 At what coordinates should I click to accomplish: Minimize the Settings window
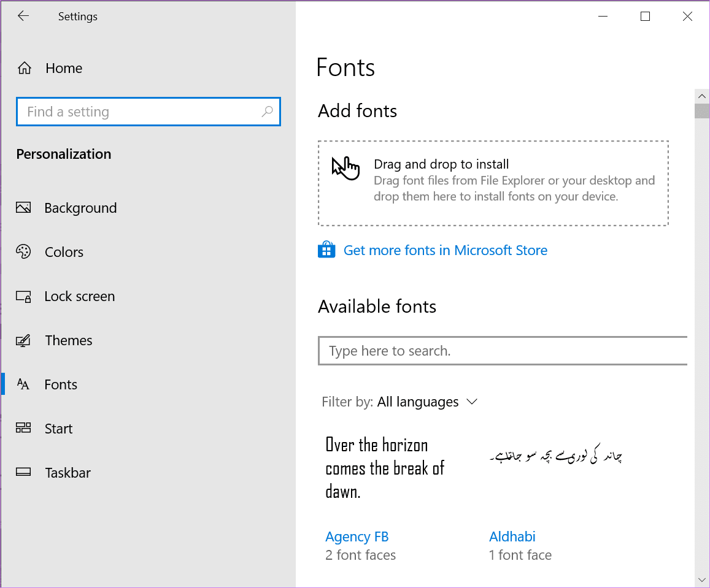coord(603,17)
